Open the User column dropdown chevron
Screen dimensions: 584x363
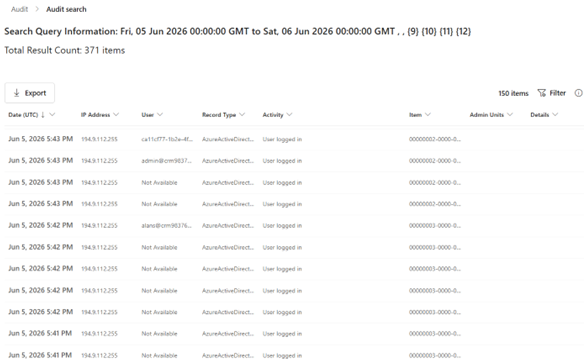[x=160, y=115]
